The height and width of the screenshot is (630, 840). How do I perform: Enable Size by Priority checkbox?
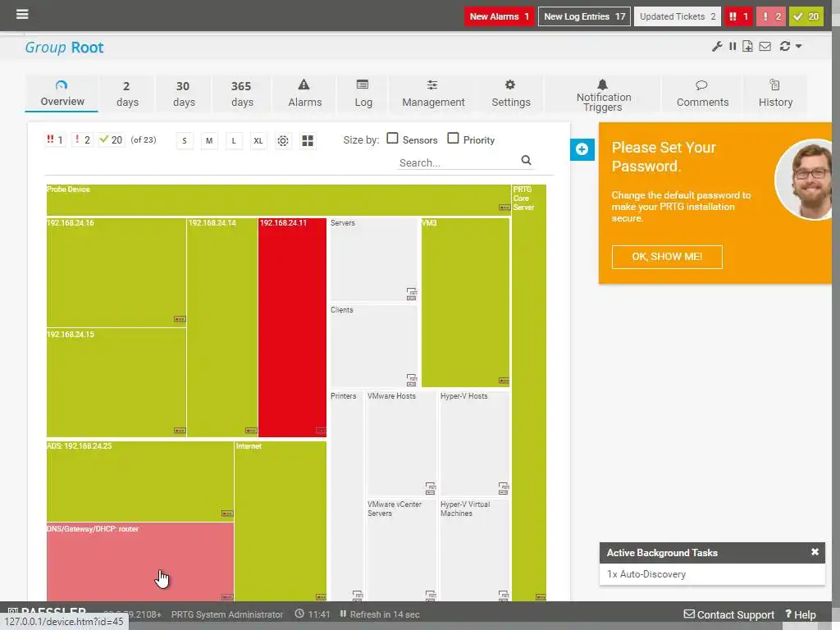click(x=453, y=138)
